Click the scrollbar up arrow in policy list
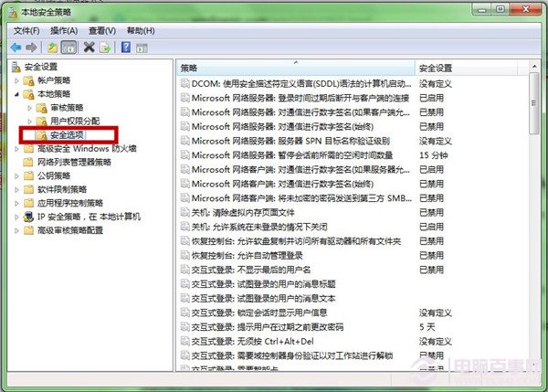Viewport: 548px width, 392px height. (x=534, y=66)
